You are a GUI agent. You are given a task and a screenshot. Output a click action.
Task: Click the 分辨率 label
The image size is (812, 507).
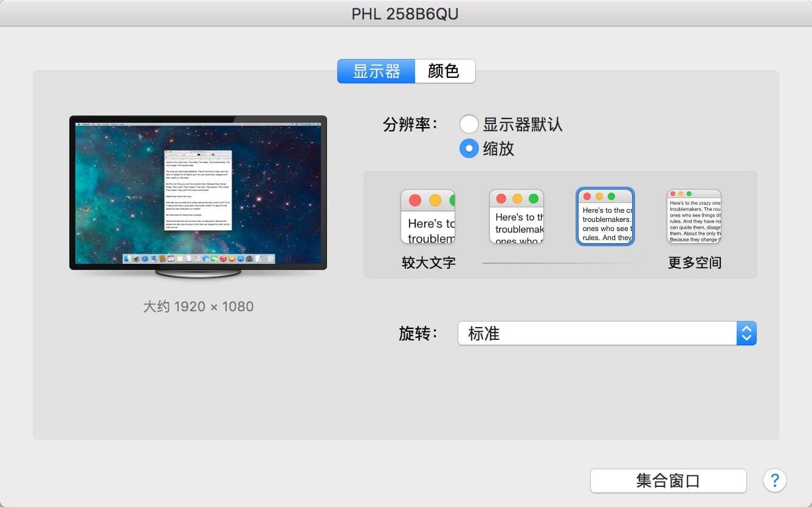(x=410, y=125)
